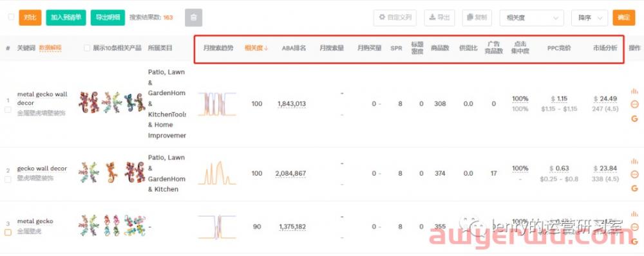This screenshot has height=256, width=644.
Task: Open Google search icon for gecko wall decor row
Action: pyautogui.click(x=634, y=188)
